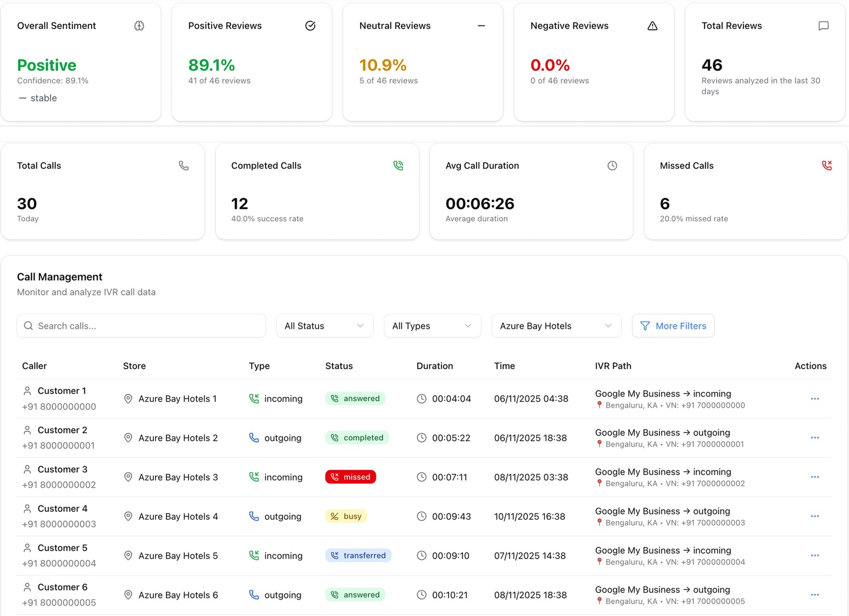Viewport: 849px width, 616px height.
Task: Toggle the busy status badge on Customer 4
Action: tap(346, 516)
